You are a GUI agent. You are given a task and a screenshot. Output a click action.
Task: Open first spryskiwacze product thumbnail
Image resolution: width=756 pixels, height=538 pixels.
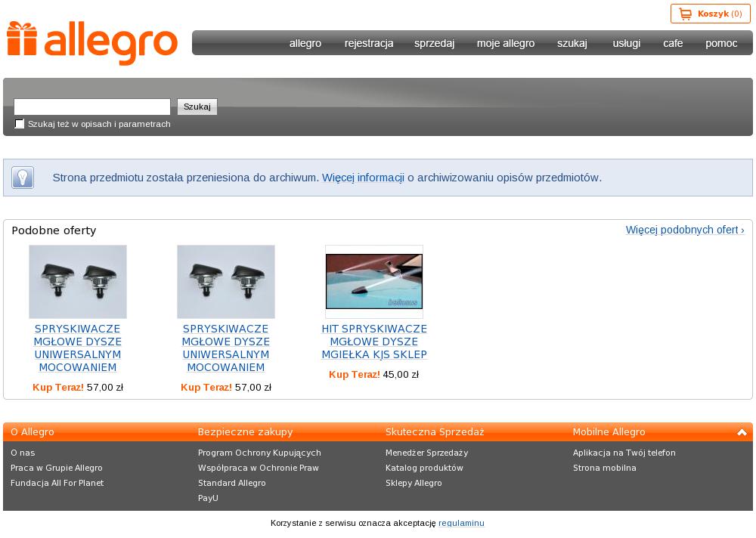pos(78,282)
